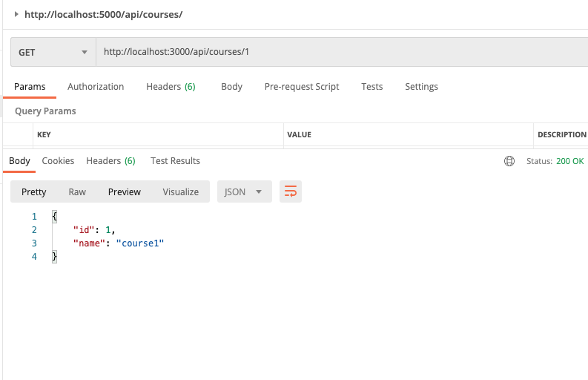Toggle the line wrap icon

coord(291,191)
